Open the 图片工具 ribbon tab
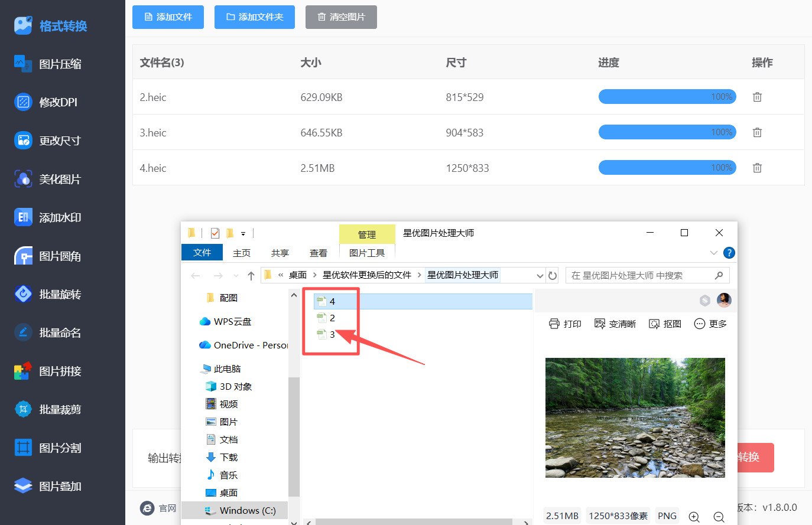This screenshot has width=812, height=525. tap(367, 253)
